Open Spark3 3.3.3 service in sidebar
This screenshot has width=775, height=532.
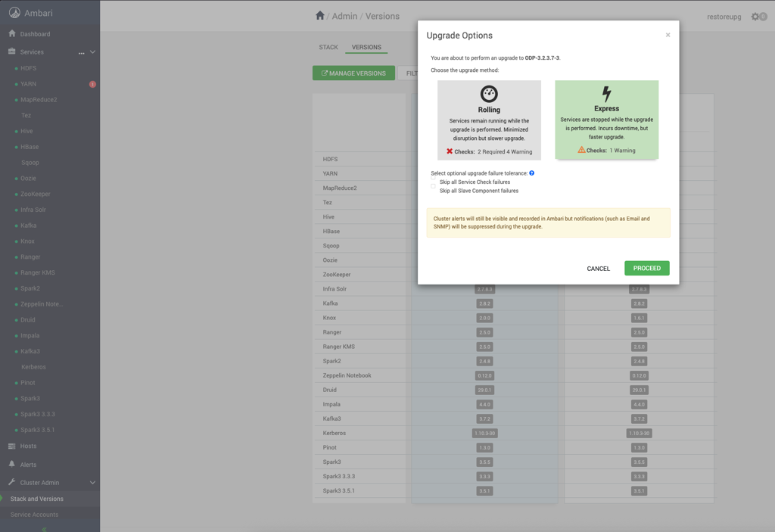coord(38,414)
